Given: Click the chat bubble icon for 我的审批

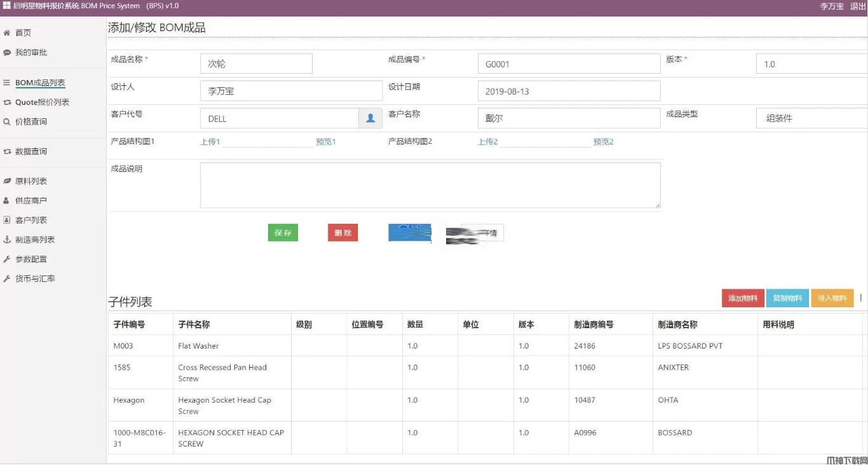Looking at the screenshot, I should coord(7,53).
